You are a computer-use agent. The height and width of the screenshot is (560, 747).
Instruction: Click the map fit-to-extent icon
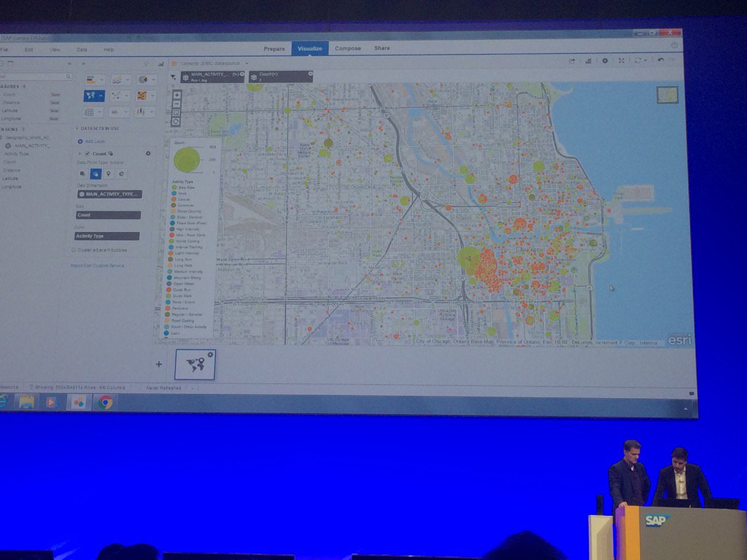pyautogui.click(x=177, y=113)
